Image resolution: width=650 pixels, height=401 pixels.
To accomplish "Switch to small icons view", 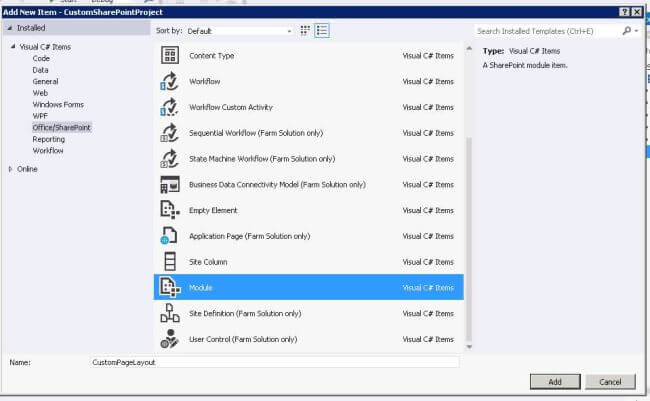I will coord(305,30).
